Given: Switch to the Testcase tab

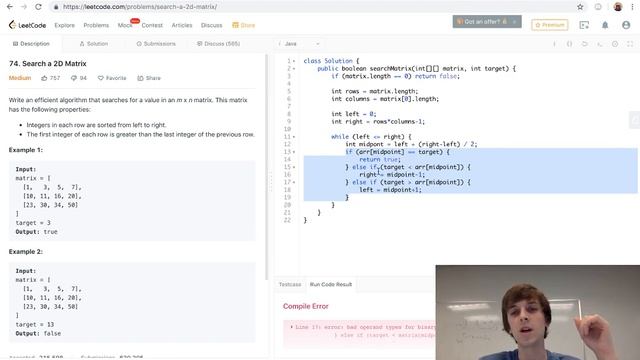Looking at the screenshot, I should (x=290, y=284).
